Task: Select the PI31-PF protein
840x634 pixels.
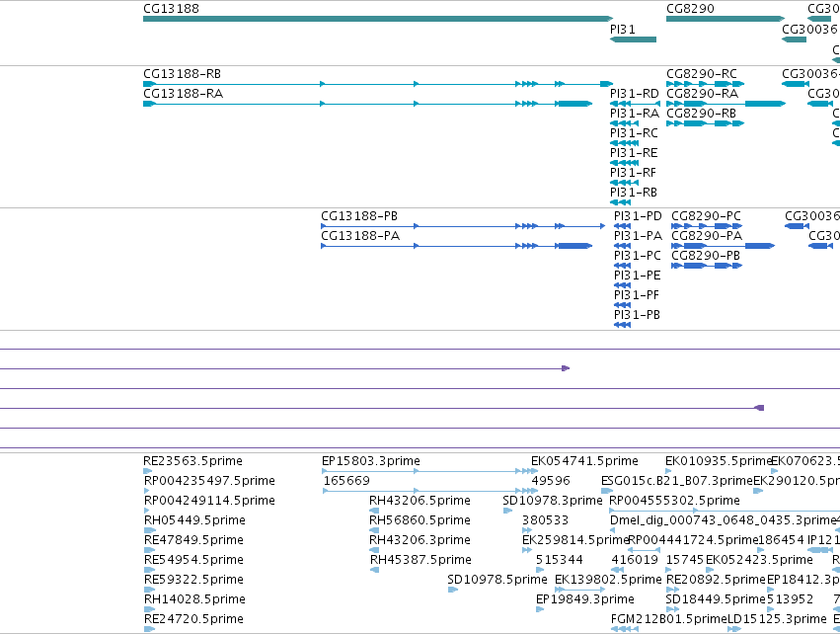Action: (623, 305)
